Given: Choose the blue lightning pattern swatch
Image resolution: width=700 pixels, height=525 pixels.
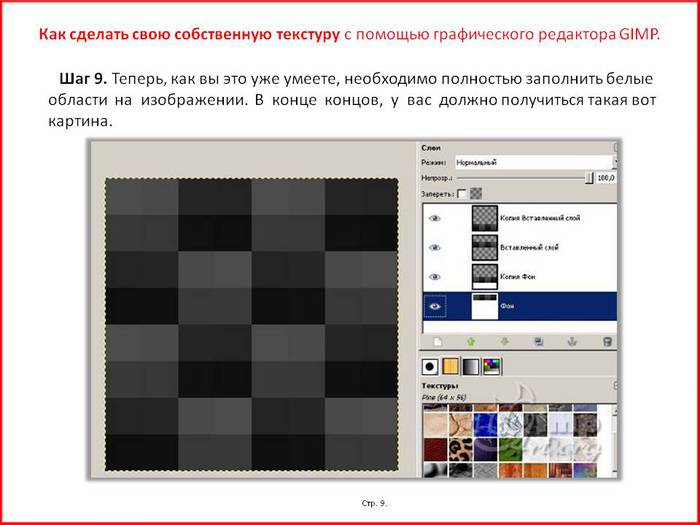Looking at the screenshot, I should click(485, 424).
